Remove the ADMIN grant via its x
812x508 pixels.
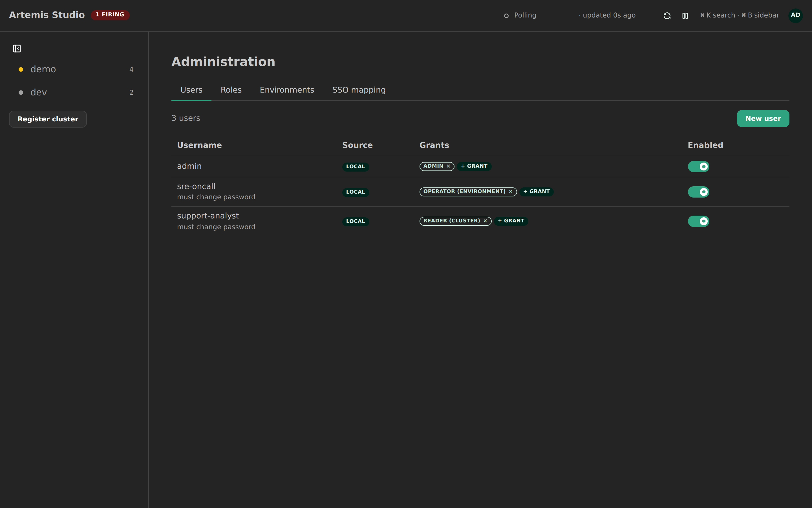(x=448, y=166)
